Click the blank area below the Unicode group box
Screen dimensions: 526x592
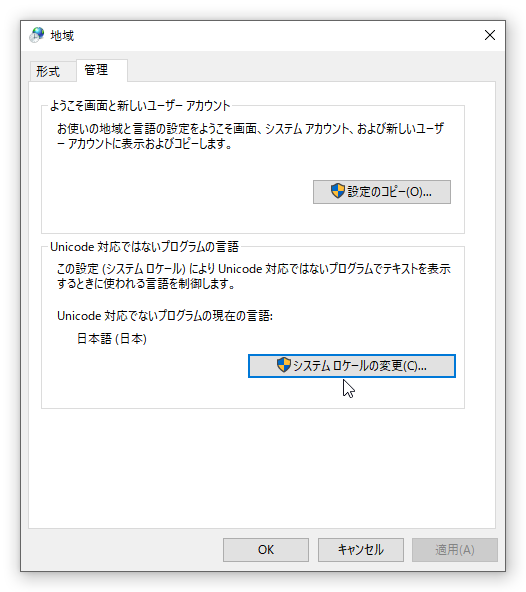click(261, 468)
